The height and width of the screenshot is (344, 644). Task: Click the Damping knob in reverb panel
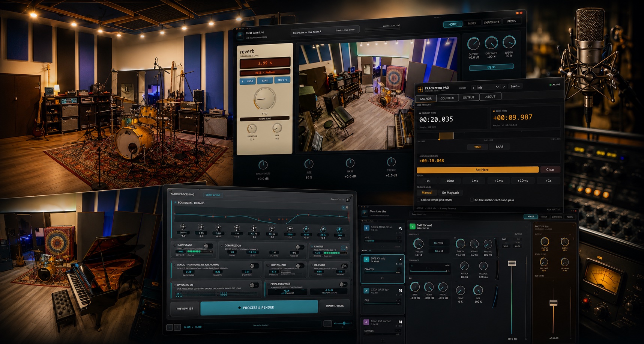point(252,129)
